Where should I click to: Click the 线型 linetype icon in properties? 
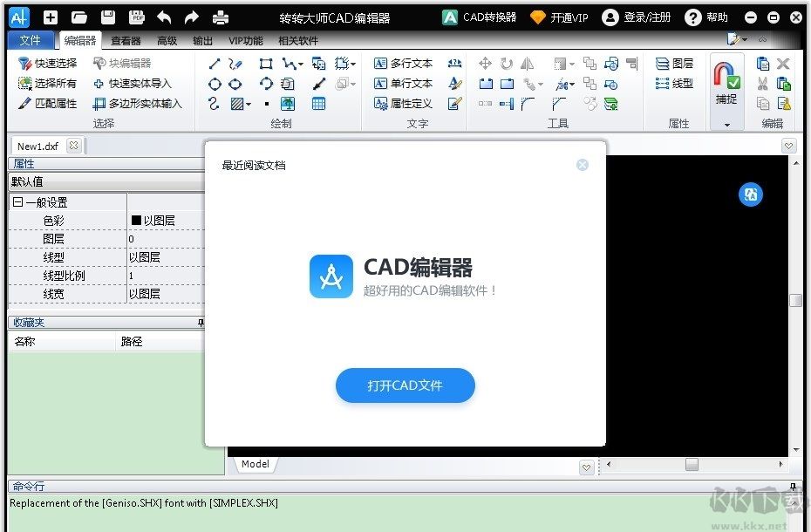tap(661, 84)
